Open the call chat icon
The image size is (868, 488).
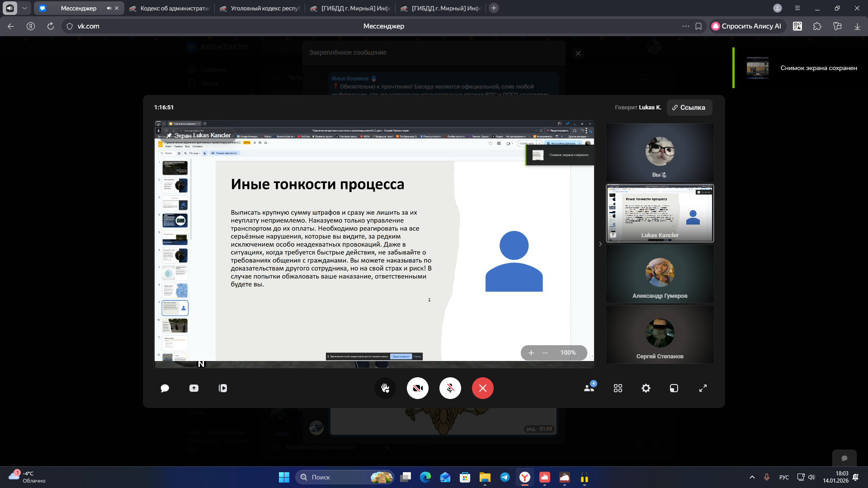click(165, 388)
